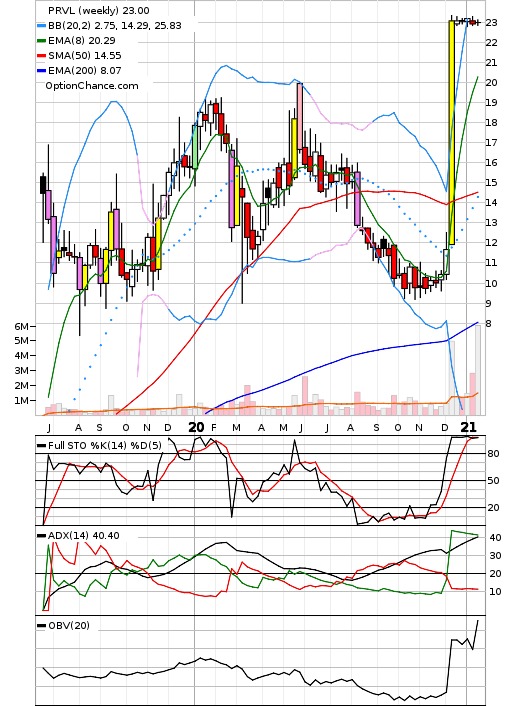This screenshot has height=706, width=526.
Task: Click the tallest volume bar at right
Action: [x=478, y=370]
